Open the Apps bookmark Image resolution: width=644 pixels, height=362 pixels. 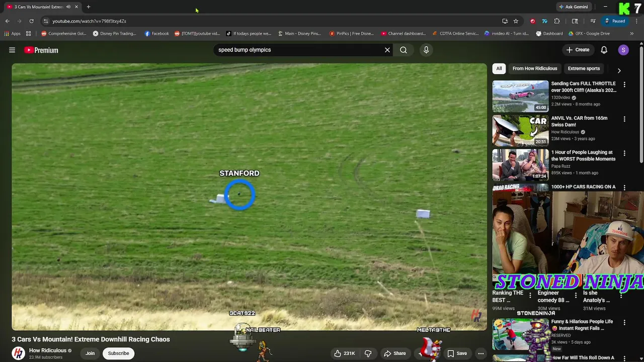[x=13, y=34]
